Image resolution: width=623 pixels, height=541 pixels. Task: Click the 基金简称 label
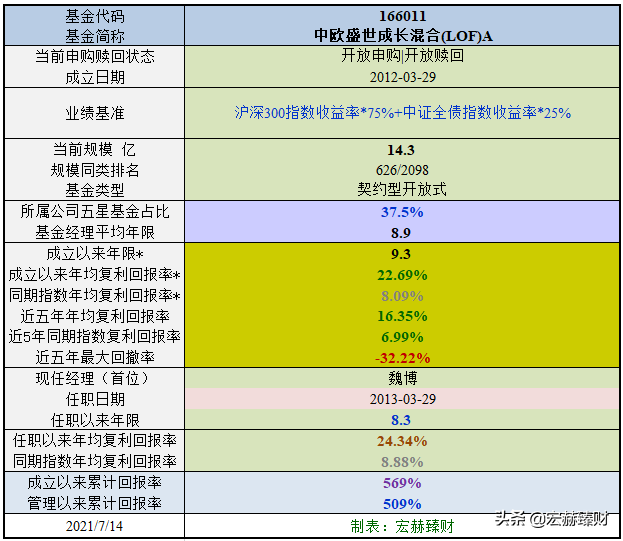pos(95,36)
